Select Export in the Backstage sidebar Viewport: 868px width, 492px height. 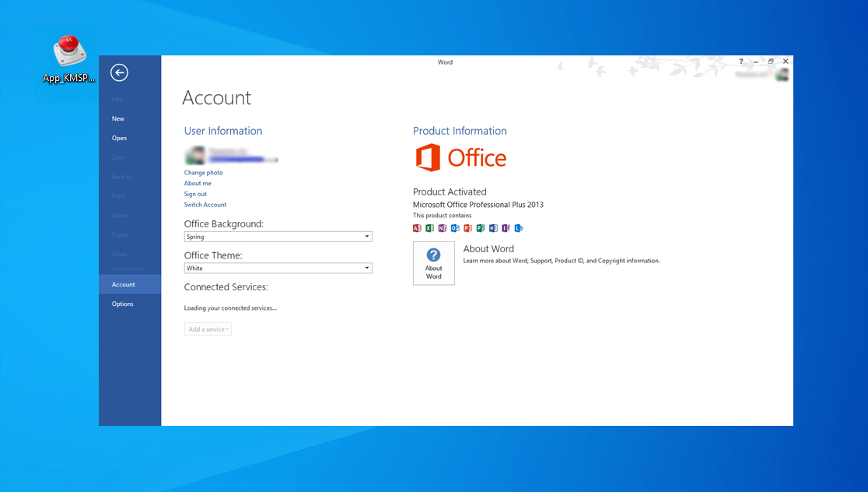pos(120,235)
